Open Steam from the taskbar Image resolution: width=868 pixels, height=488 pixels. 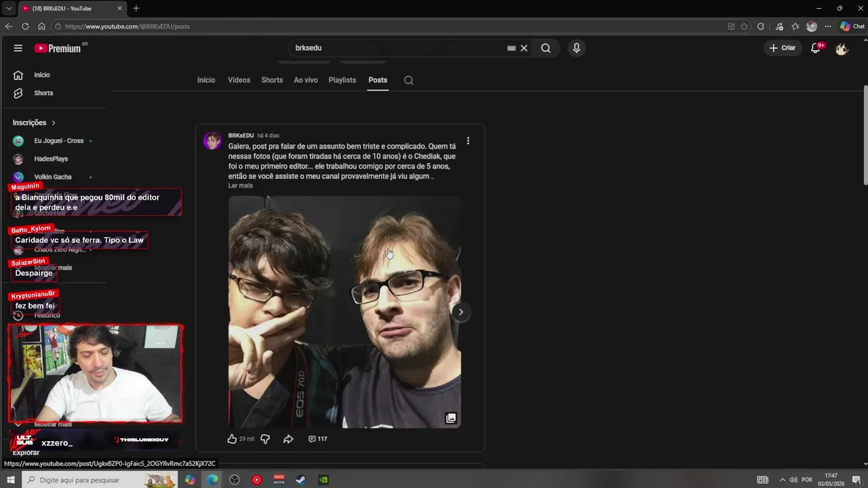coord(301,480)
